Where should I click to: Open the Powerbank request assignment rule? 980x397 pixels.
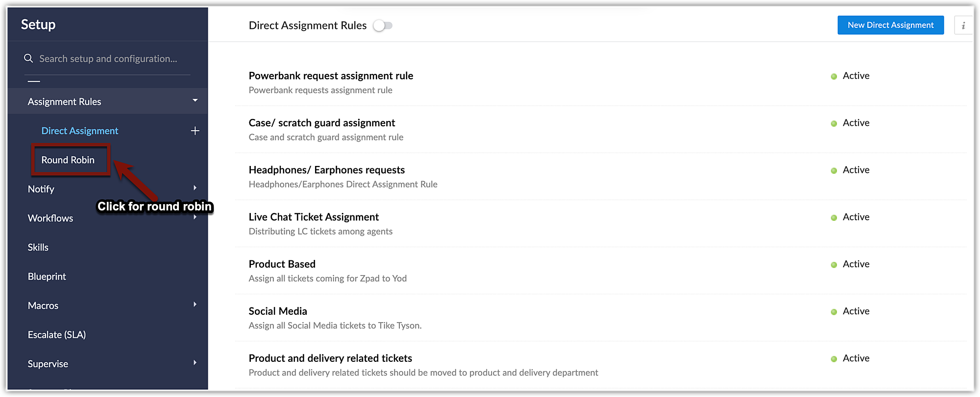(x=331, y=76)
